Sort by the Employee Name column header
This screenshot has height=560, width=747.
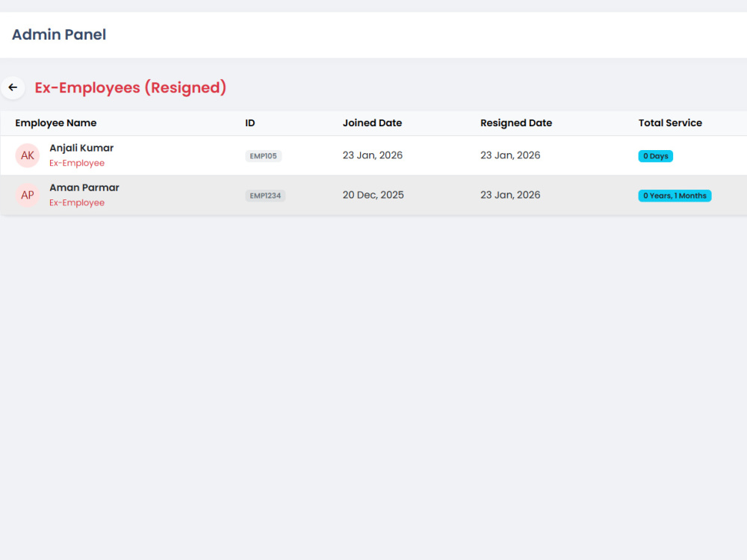click(55, 122)
